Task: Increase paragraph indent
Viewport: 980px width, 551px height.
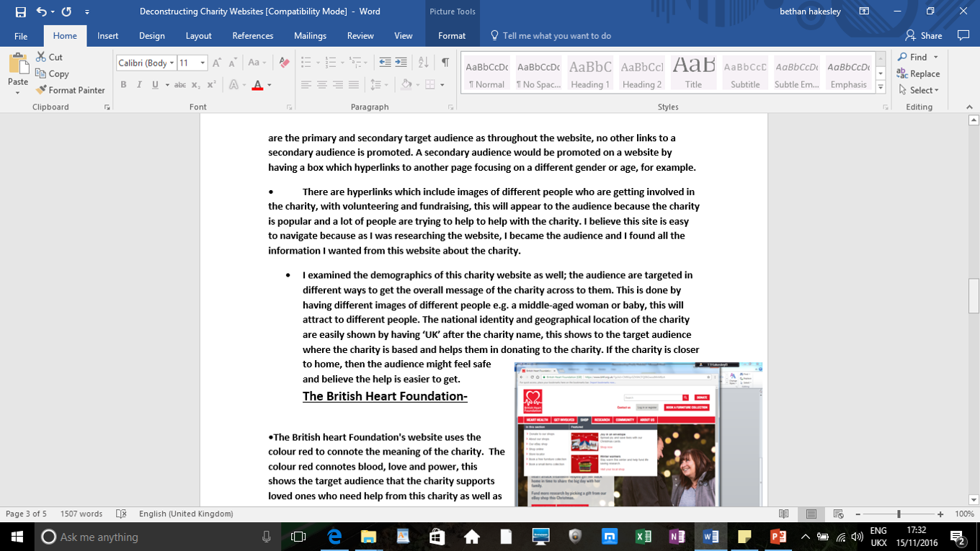Action: pyautogui.click(x=401, y=63)
